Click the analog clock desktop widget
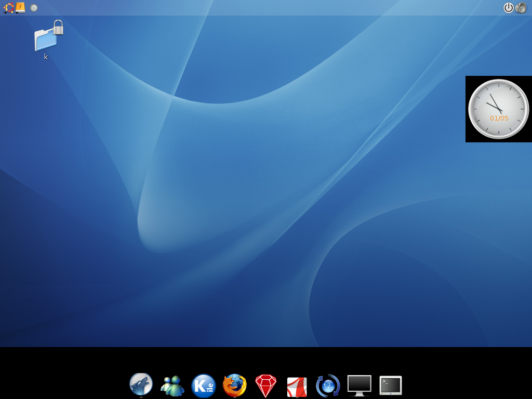 pyautogui.click(x=498, y=109)
